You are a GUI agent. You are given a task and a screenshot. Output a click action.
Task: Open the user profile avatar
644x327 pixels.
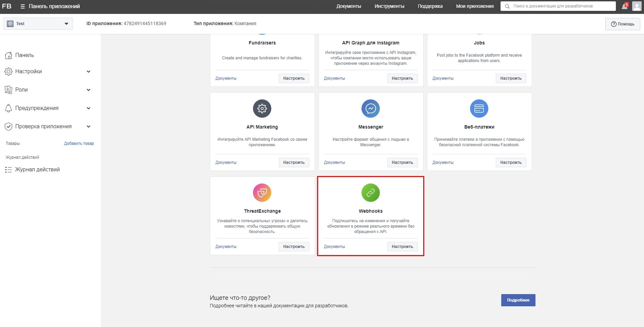tap(637, 6)
